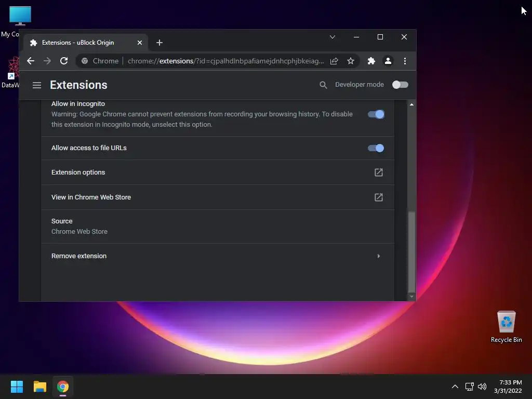Open the network status tray icon
The image size is (532, 399).
click(469, 387)
